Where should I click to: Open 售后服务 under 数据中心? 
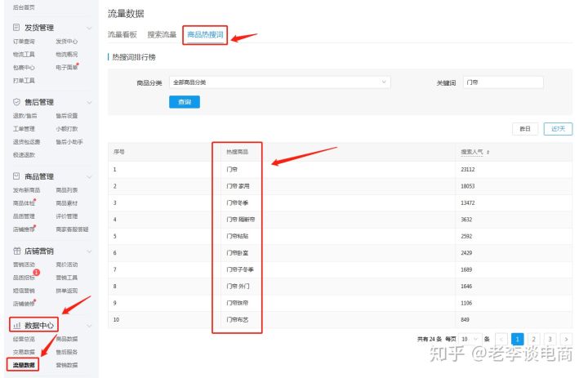(66, 352)
